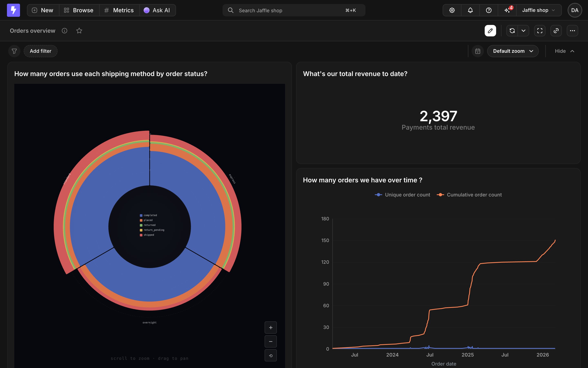Favorite the dashboard with the star icon
The image size is (588, 368).
[79, 31]
